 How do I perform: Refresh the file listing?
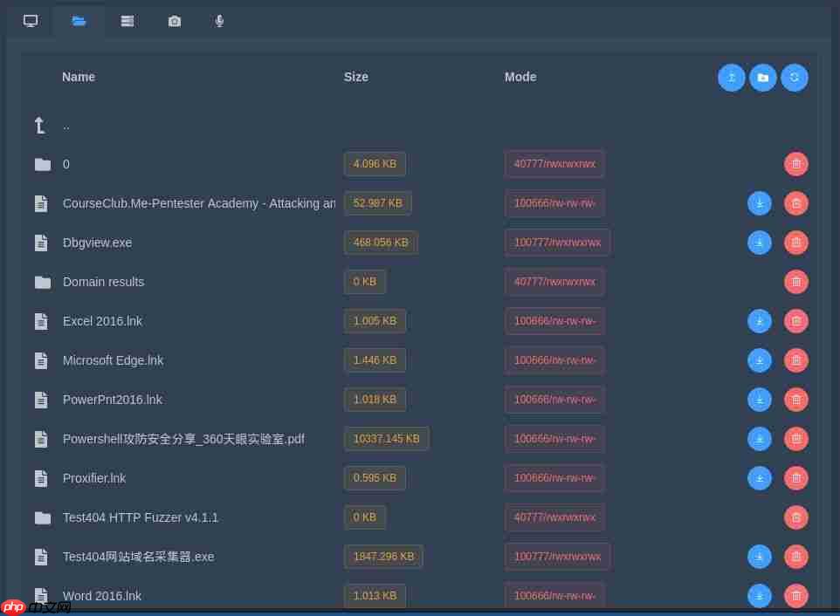[x=795, y=78]
